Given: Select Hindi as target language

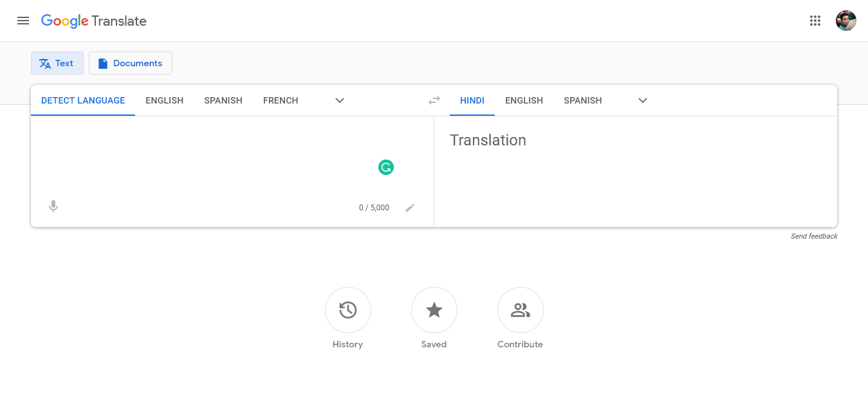Looking at the screenshot, I should coord(472,100).
